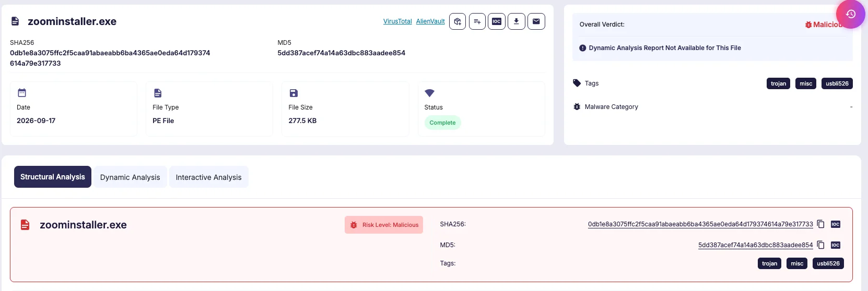Switch to the Interactive Analysis tab

coord(209,177)
